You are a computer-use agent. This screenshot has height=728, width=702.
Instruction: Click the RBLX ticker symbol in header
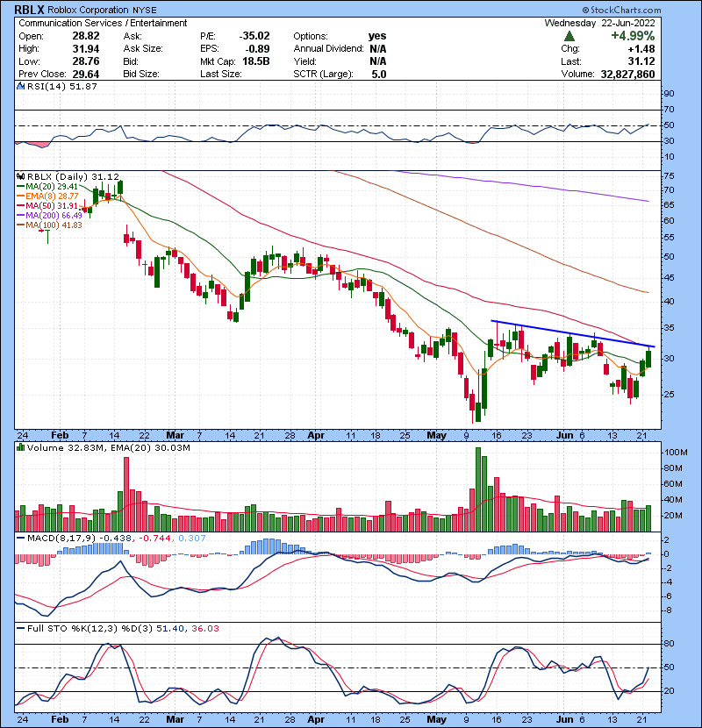tap(31, 8)
